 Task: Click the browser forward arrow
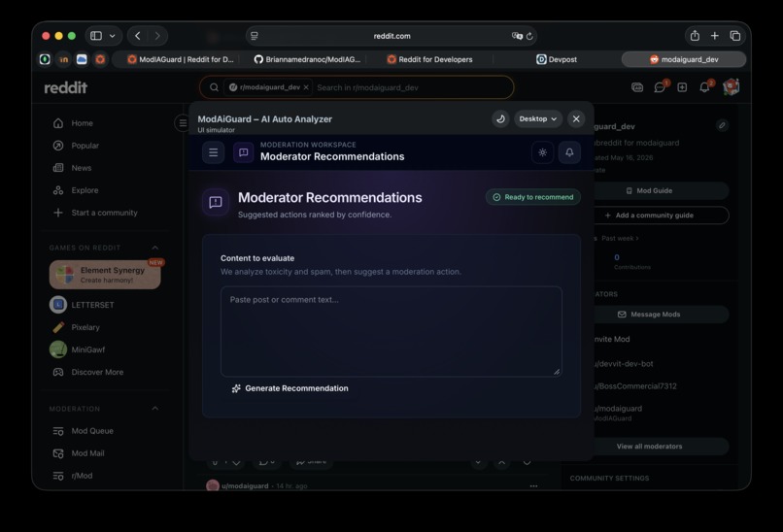tap(157, 36)
